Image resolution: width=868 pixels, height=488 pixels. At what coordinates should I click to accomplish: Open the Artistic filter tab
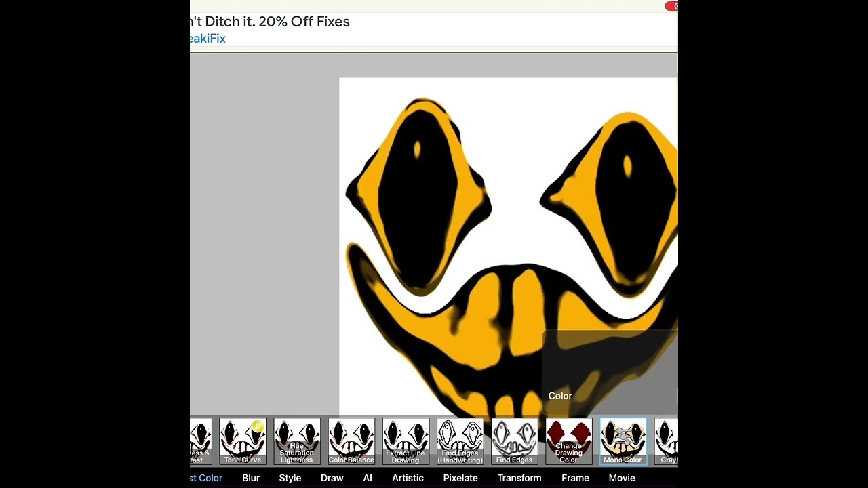[408, 478]
